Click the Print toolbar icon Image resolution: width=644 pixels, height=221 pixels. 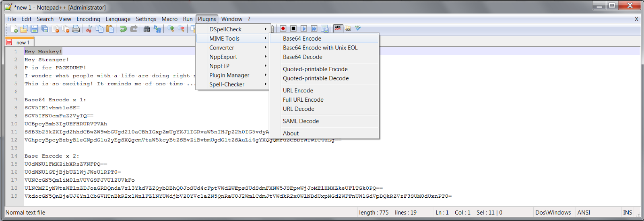tap(76, 29)
